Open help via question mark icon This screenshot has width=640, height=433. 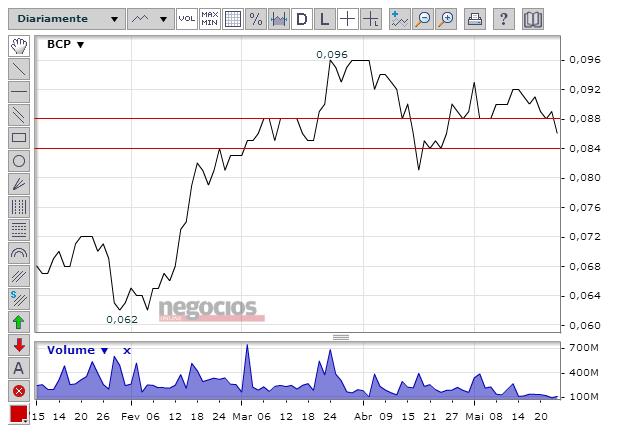504,19
